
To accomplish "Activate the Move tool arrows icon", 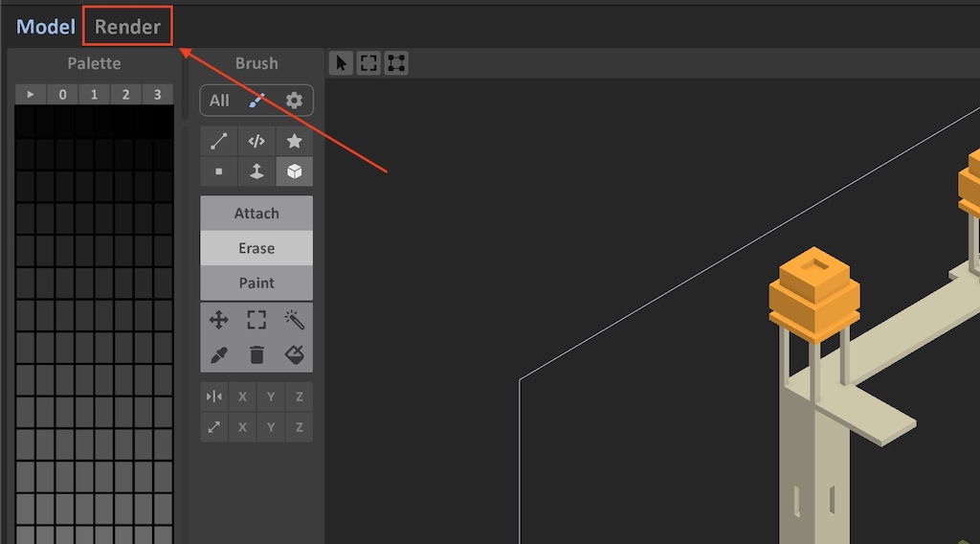I will pyautogui.click(x=219, y=320).
